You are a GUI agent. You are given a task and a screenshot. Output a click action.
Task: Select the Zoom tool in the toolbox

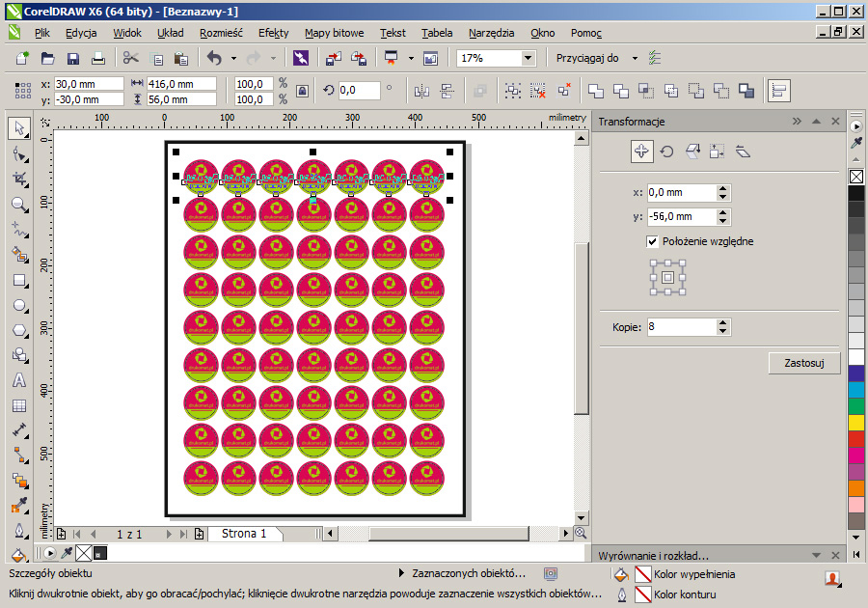click(18, 205)
